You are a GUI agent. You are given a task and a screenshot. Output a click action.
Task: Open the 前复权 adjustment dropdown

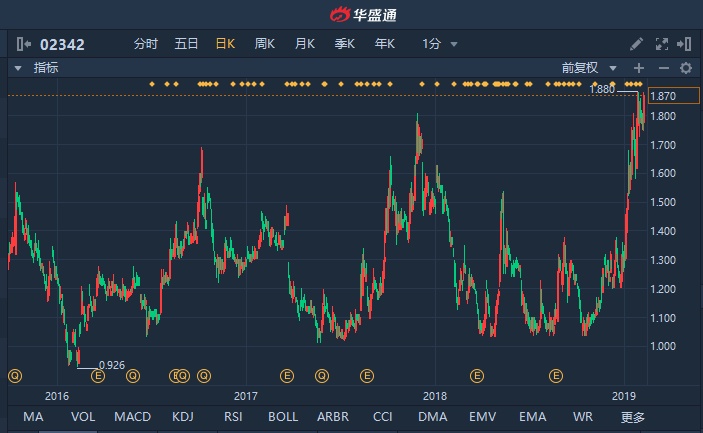point(587,68)
